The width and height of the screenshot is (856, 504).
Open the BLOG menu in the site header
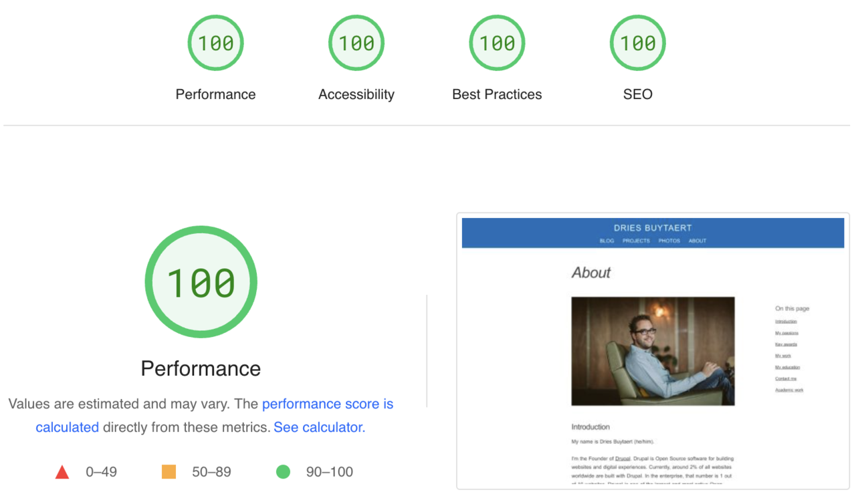[607, 241]
